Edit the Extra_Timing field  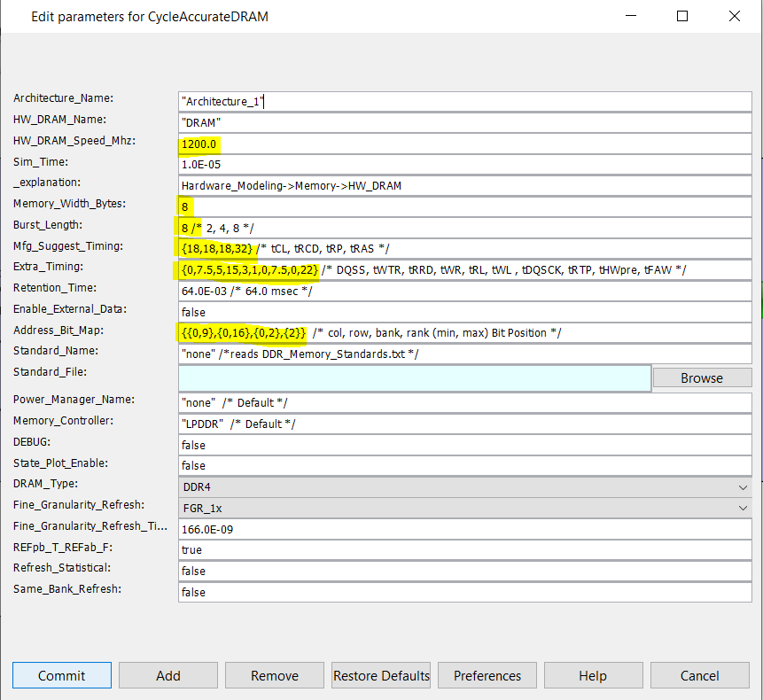[x=465, y=270]
